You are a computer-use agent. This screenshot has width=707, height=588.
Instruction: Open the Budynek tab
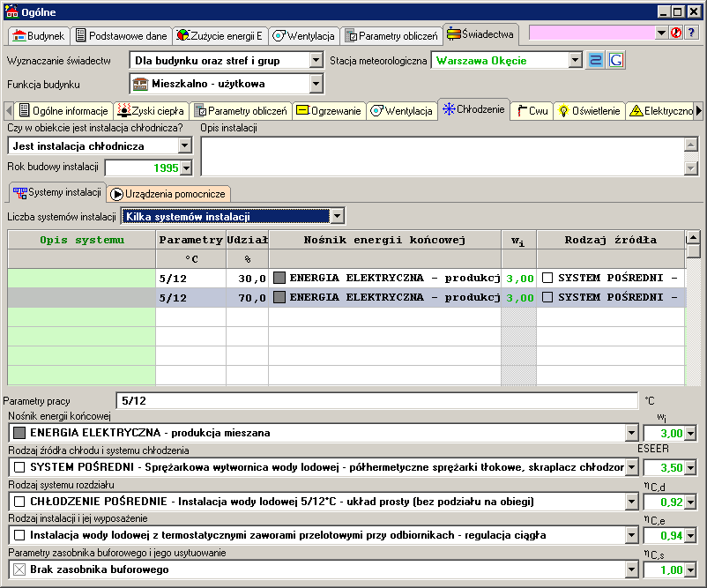click(39, 35)
